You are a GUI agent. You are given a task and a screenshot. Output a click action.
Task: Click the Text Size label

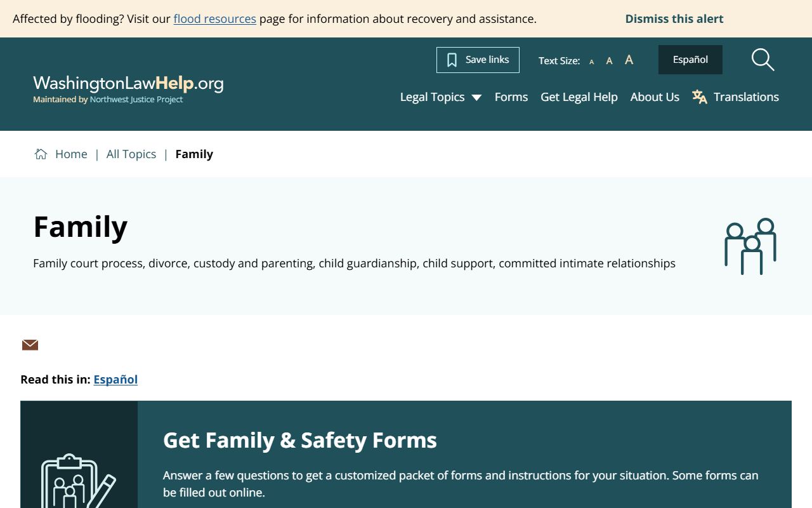(x=559, y=61)
